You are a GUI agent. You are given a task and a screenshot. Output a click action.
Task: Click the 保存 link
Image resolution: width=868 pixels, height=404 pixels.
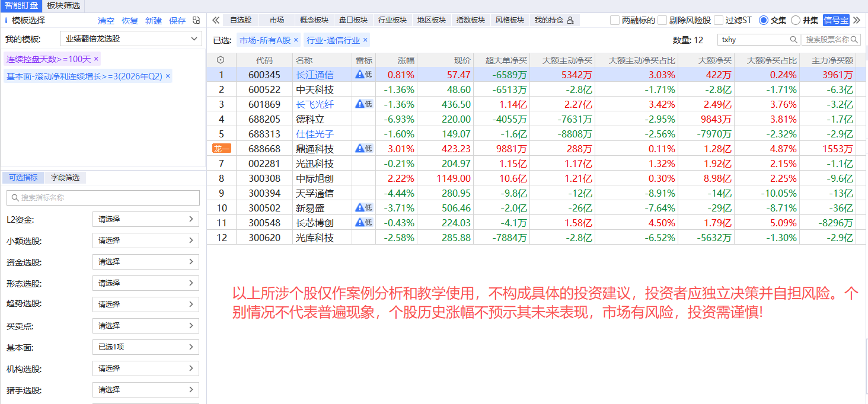pos(177,21)
